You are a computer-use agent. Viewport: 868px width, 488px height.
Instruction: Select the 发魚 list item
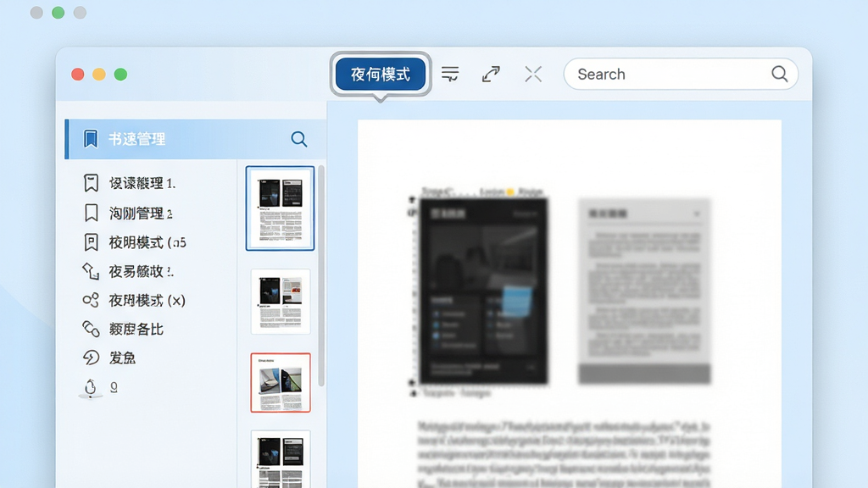(122, 358)
